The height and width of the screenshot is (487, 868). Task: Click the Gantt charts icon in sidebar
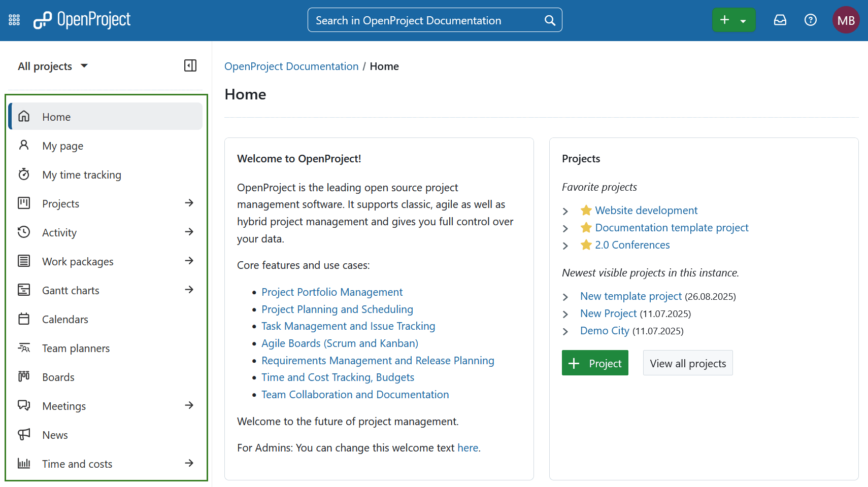click(x=24, y=290)
